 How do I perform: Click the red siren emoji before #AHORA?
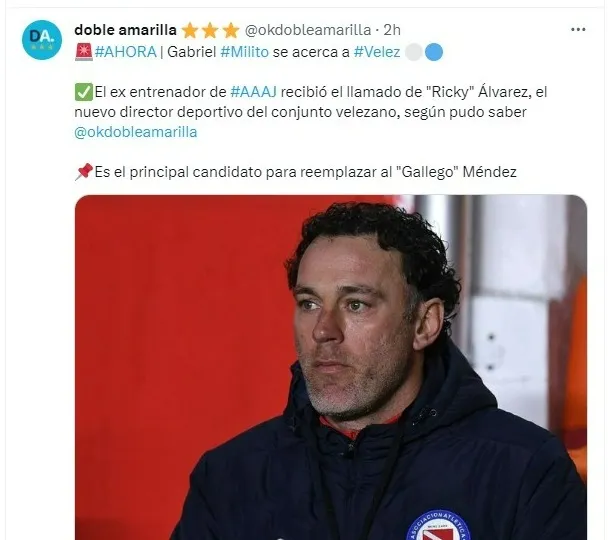[x=84, y=52]
